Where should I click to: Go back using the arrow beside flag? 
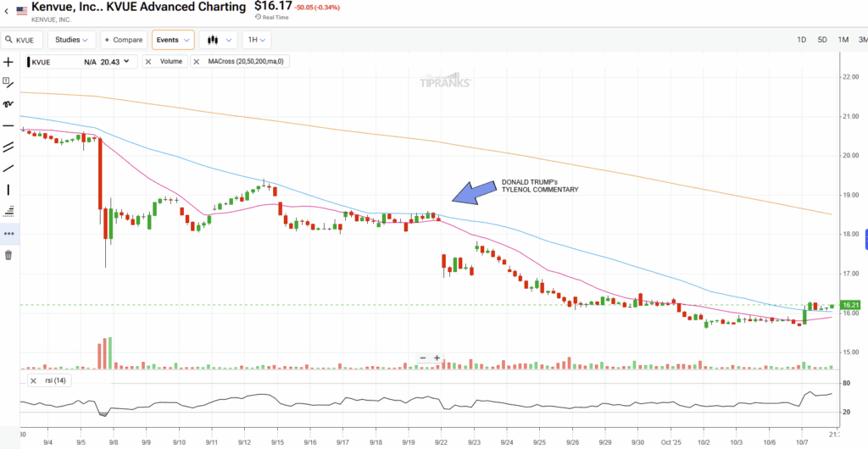(8, 11)
